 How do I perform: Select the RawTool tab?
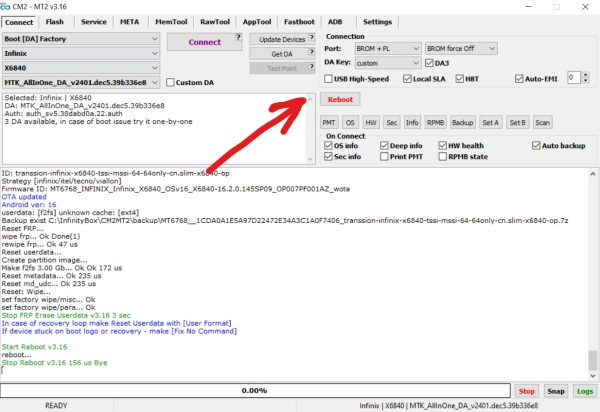(215, 22)
